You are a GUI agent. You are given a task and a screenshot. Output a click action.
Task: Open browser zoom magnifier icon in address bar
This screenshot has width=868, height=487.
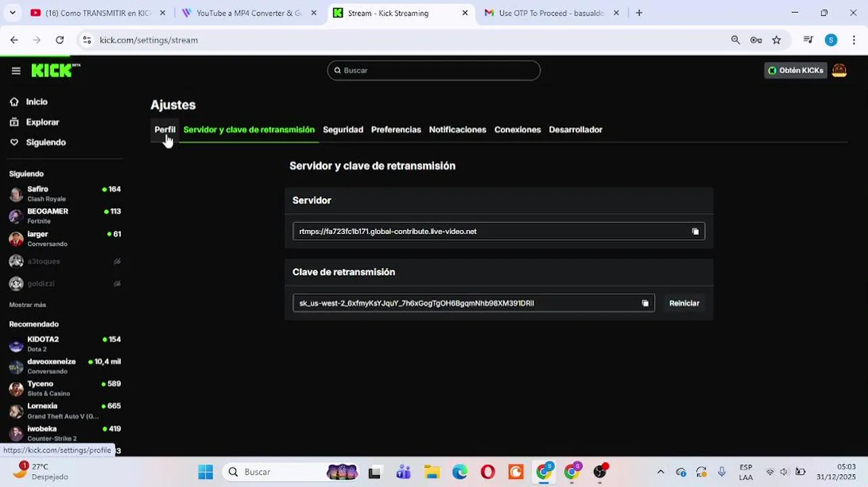tap(736, 40)
